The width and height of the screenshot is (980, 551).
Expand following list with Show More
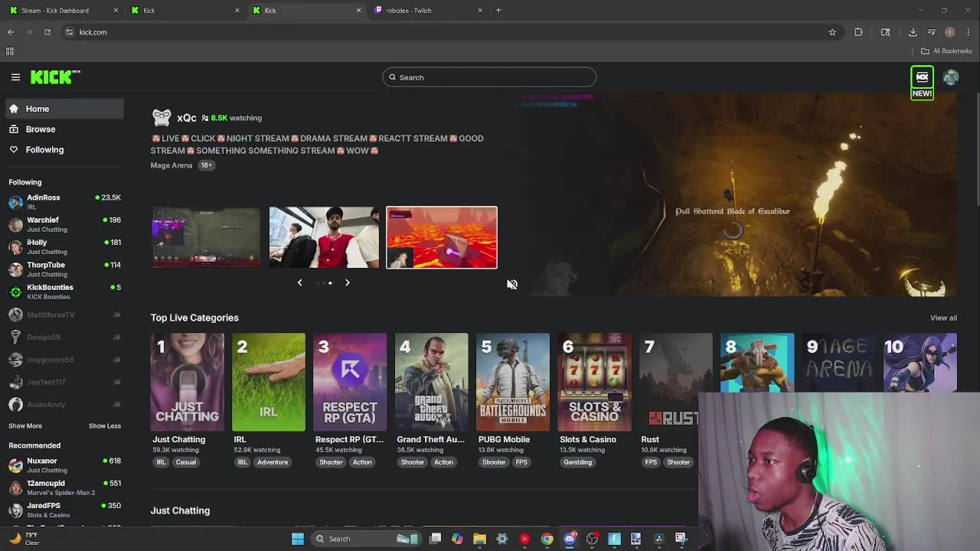[x=25, y=425]
